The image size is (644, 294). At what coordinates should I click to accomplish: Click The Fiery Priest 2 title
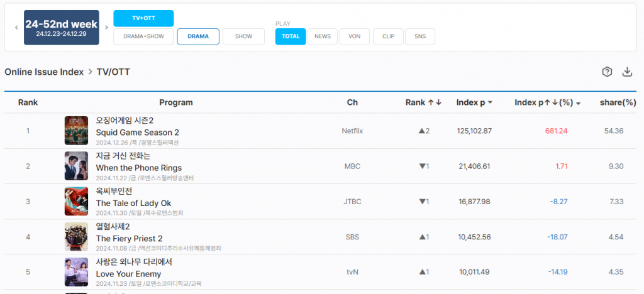click(x=130, y=239)
